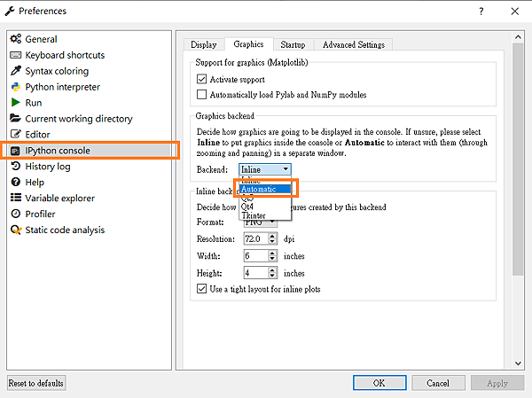The width and height of the screenshot is (532, 398).
Task: Click the Resolution value field
Action: [256, 238]
